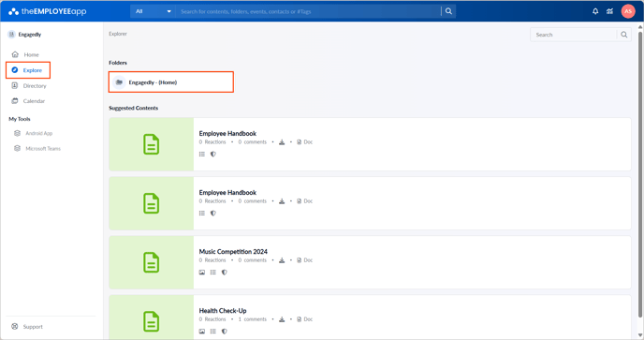Focus the Explorer page Search field
644x340 pixels.
point(574,35)
